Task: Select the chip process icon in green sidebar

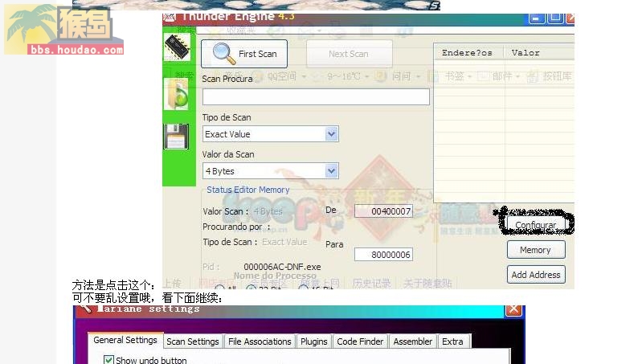Action: [177, 47]
